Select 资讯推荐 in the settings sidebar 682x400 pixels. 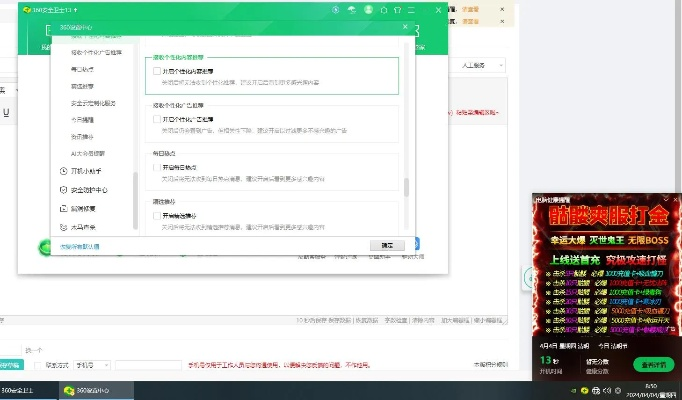[x=82, y=137]
